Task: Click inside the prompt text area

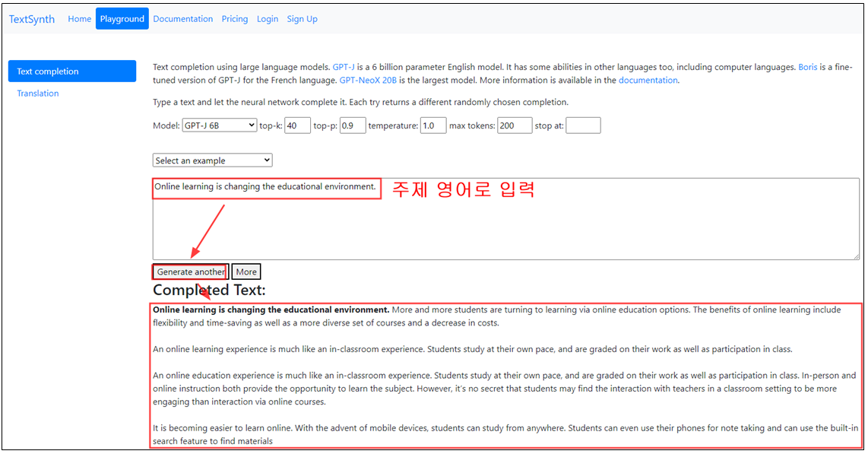Action: tap(506, 219)
